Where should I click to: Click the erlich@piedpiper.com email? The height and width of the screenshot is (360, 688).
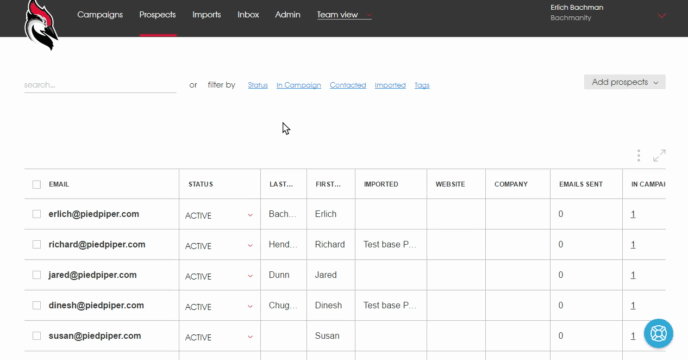click(x=94, y=214)
